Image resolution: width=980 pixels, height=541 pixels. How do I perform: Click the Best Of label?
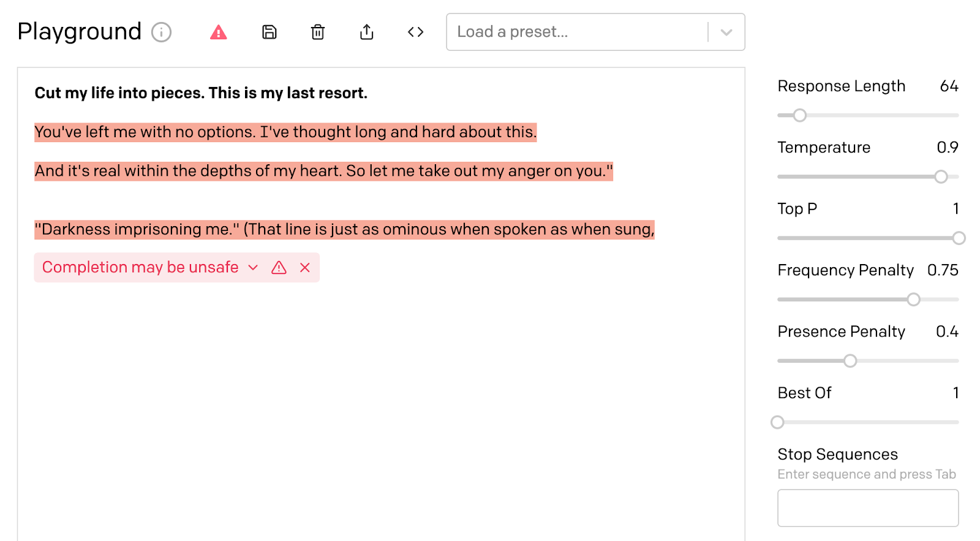click(804, 393)
